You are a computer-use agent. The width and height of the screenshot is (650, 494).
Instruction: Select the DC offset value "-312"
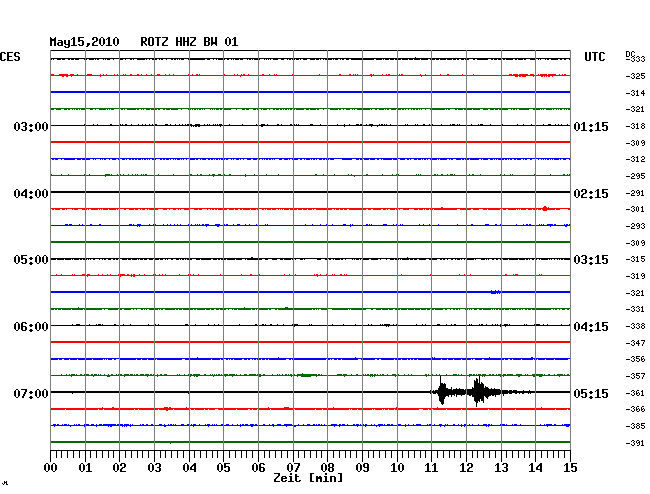(x=635, y=159)
